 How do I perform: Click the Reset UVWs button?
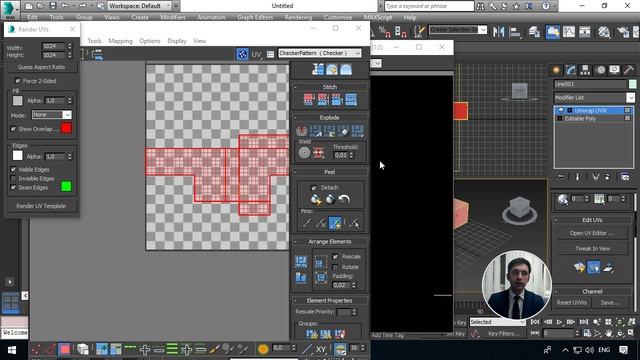pyautogui.click(x=571, y=302)
